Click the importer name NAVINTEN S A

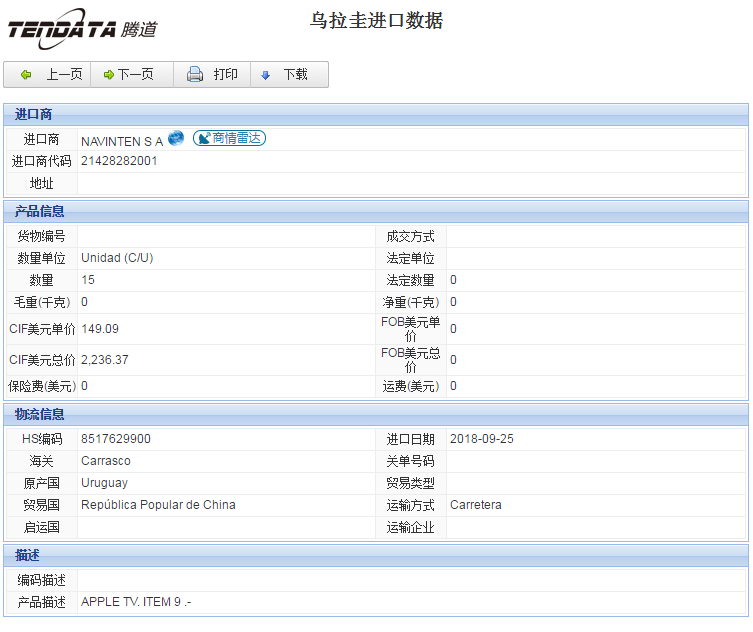(x=121, y=141)
